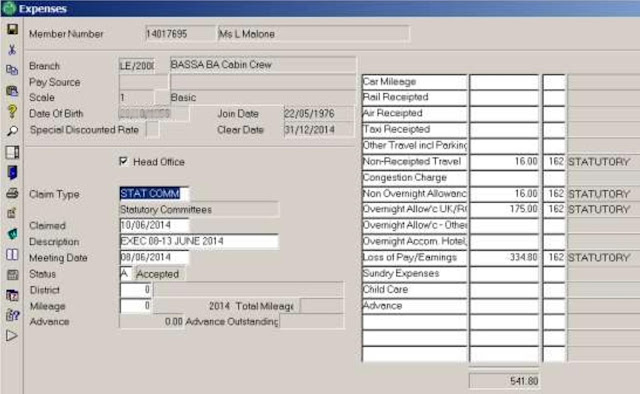This screenshot has width=640, height=394.
Task: Click the empty Pay Source code field
Action: click(143, 82)
